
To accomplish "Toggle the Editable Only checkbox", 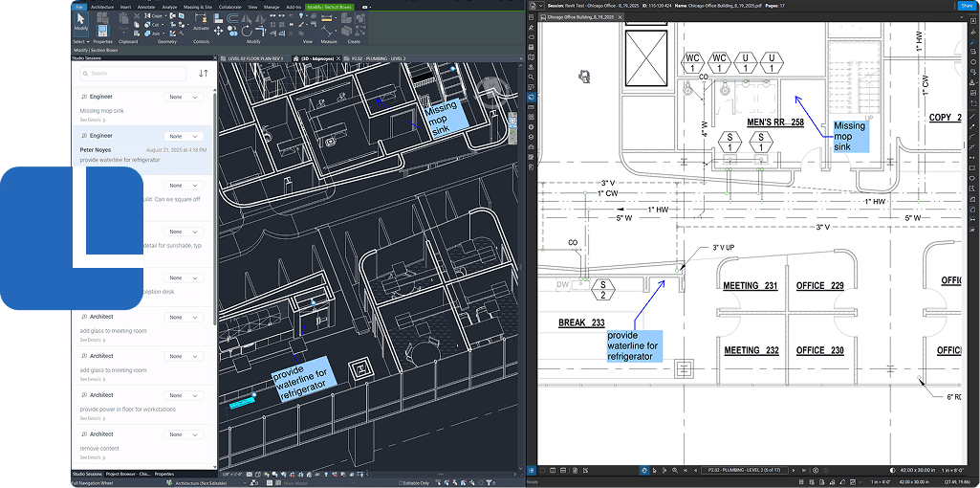I will 402,483.
